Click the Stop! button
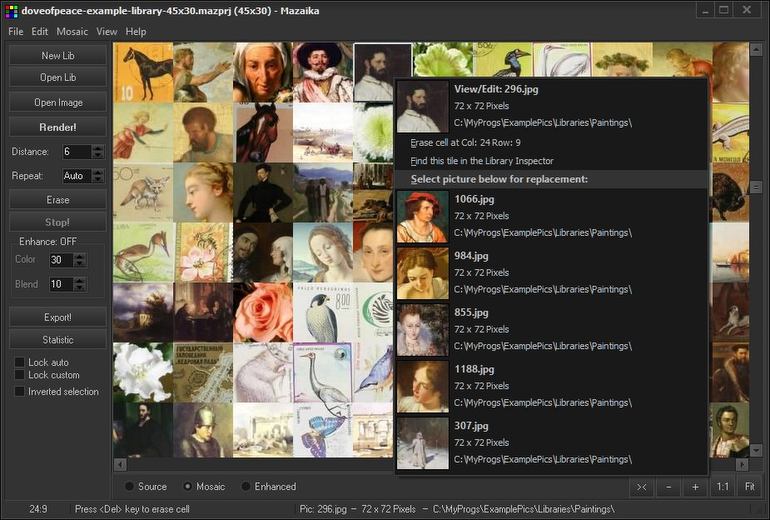 (58, 222)
